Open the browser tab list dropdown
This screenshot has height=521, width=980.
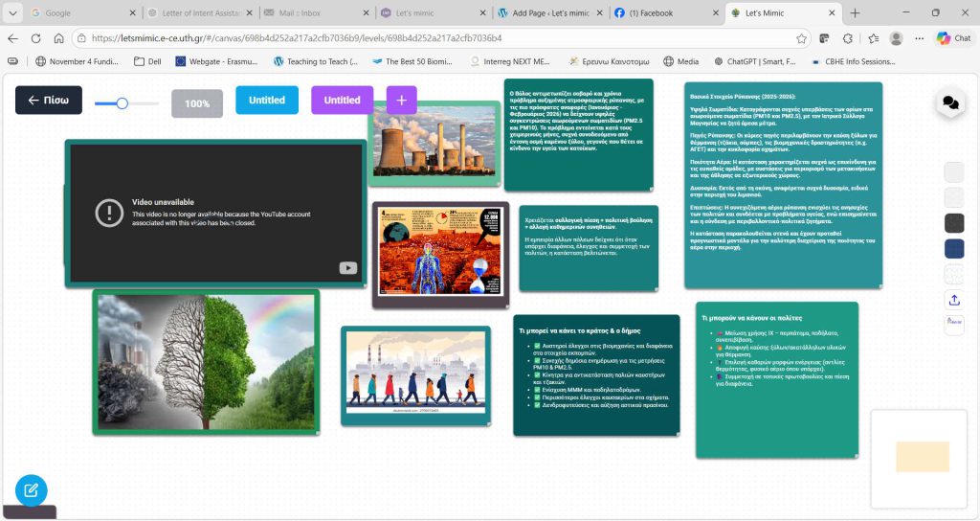[13, 12]
